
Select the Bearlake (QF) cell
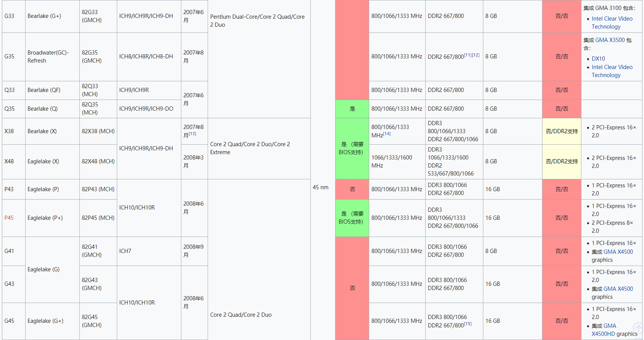coord(52,90)
